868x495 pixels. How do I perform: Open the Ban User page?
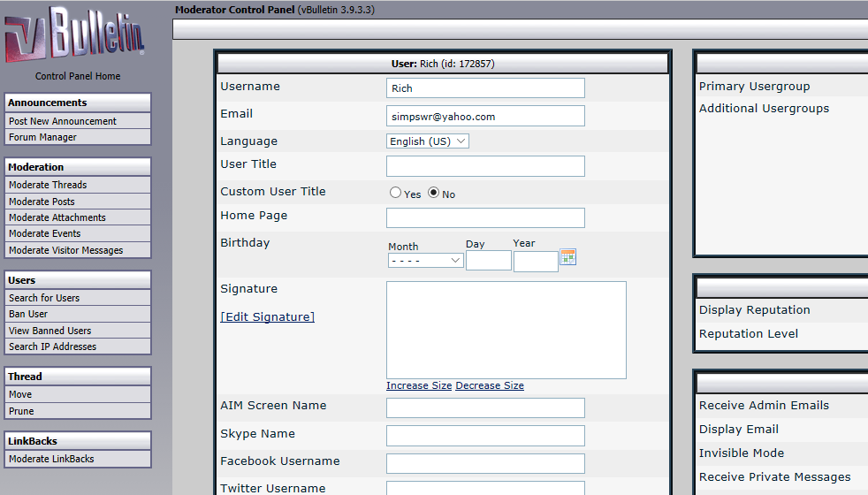[28, 314]
